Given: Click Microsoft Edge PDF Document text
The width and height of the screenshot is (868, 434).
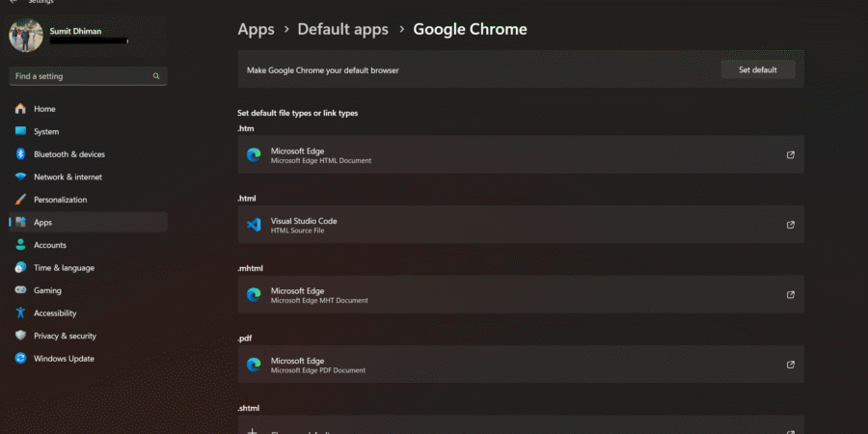Looking at the screenshot, I should pos(317,370).
